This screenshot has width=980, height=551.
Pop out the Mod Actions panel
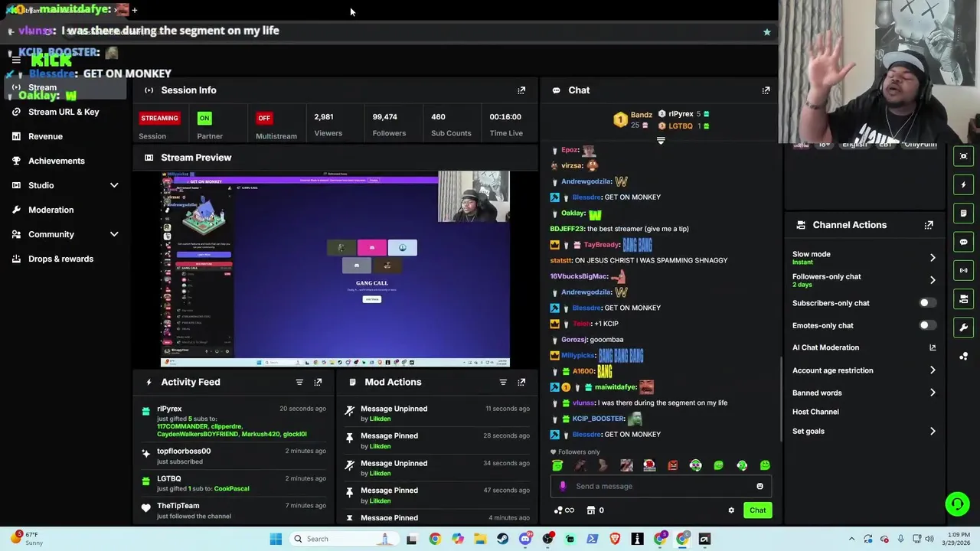point(521,382)
